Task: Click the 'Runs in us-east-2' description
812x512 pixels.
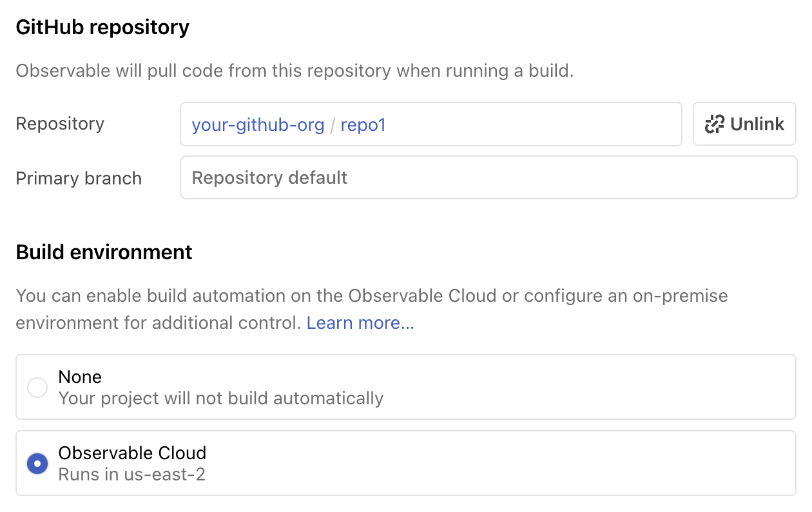Action: [x=131, y=475]
